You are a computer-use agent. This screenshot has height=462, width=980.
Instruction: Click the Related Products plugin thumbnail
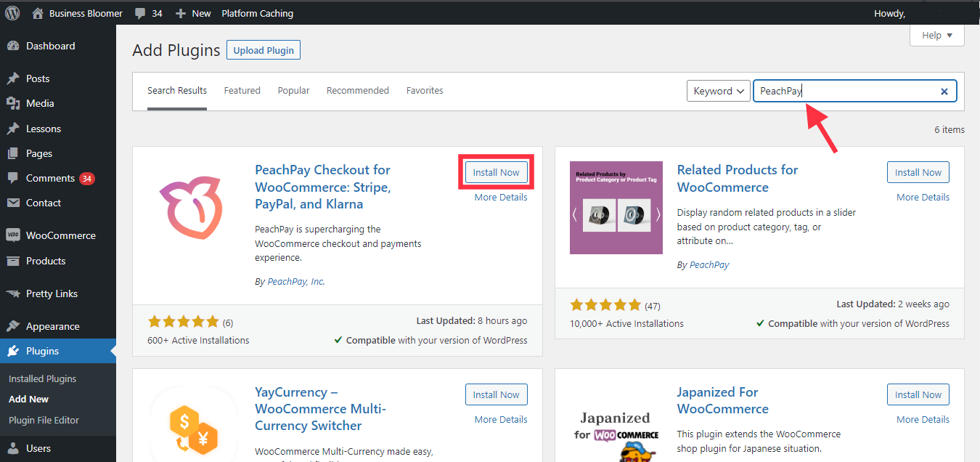(x=616, y=208)
